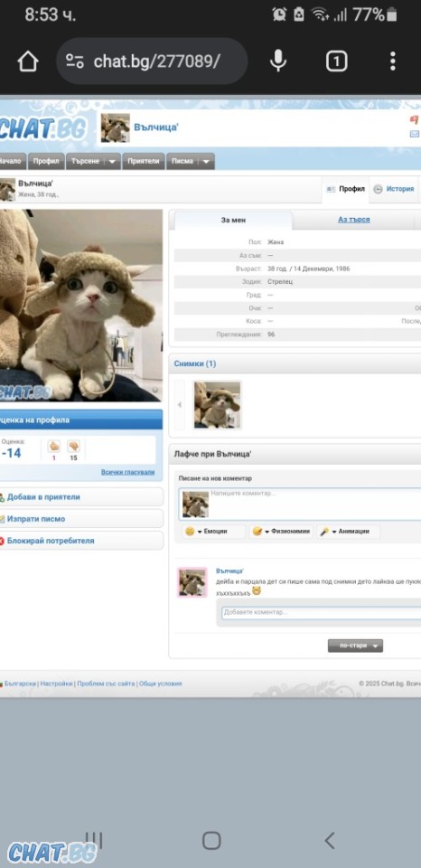Screen dimensions: 421x868
Task: Click the thumbs-down vote icon
Action: tap(73, 446)
